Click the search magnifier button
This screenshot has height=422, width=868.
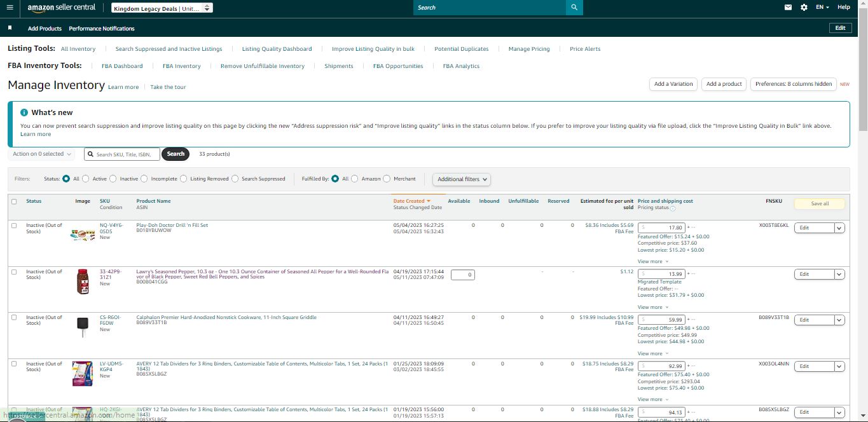[574, 8]
